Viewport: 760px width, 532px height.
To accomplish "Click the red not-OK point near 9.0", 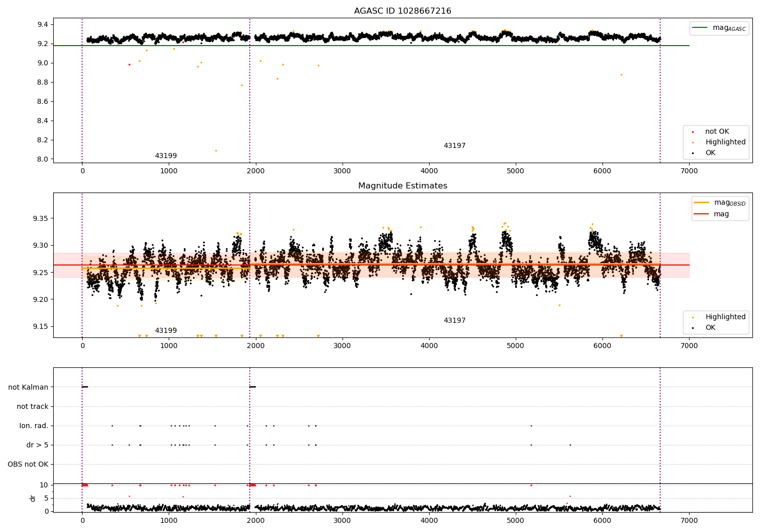I will [129, 64].
